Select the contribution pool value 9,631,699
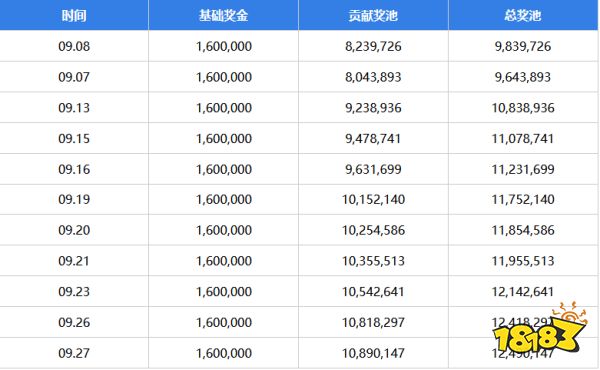 (373, 169)
